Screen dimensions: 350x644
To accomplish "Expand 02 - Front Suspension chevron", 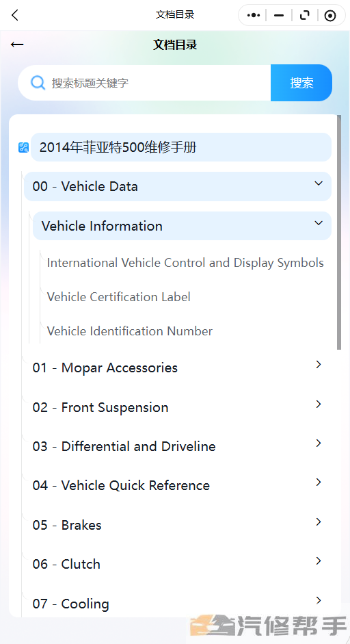I will pos(319,404).
